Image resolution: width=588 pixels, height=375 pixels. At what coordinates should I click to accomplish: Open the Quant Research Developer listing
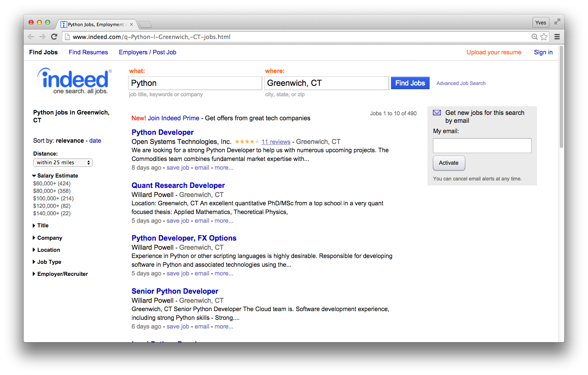(178, 185)
